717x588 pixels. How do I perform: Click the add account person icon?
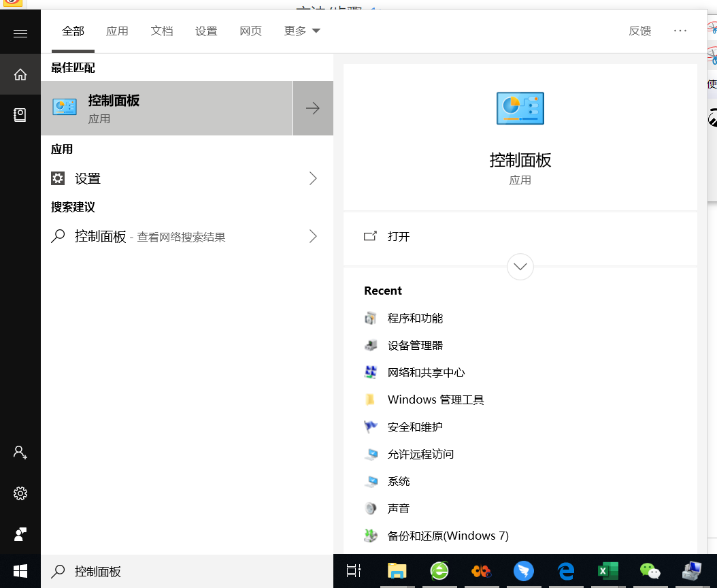pyautogui.click(x=20, y=453)
